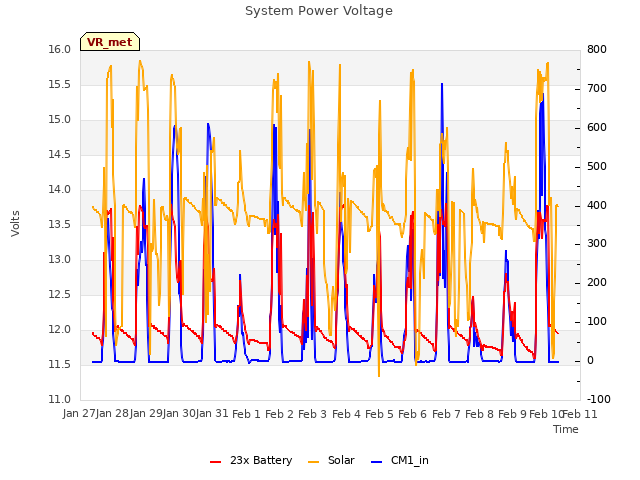This screenshot has height=480, width=640.
Task: Select the Feb 8 date tick label
Action: pyautogui.click(x=479, y=414)
